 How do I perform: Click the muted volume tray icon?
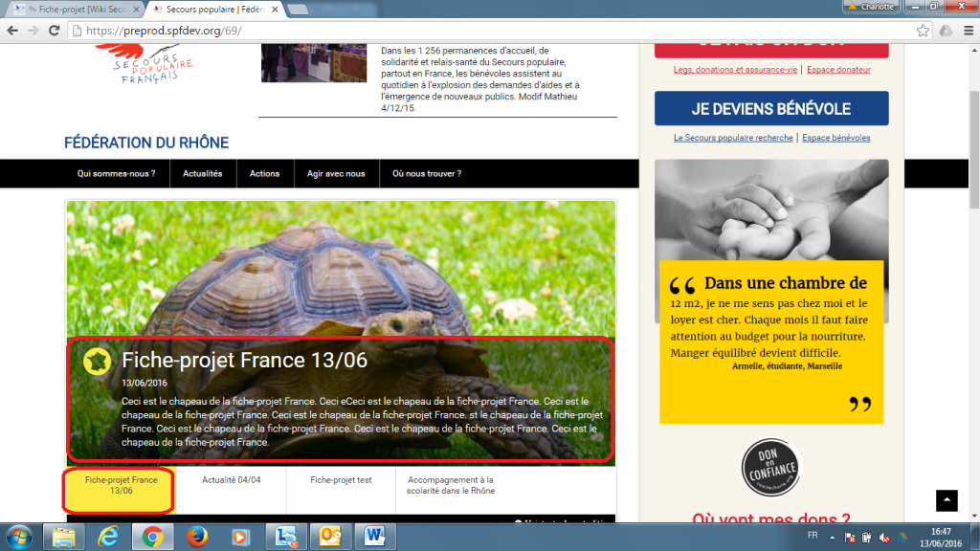(883, 538)
